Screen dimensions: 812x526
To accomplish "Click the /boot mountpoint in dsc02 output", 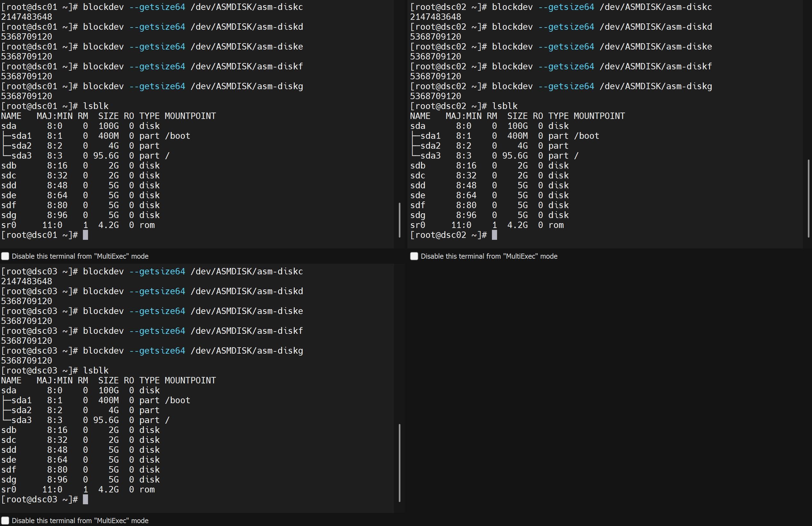I will [x=586, y=136].
